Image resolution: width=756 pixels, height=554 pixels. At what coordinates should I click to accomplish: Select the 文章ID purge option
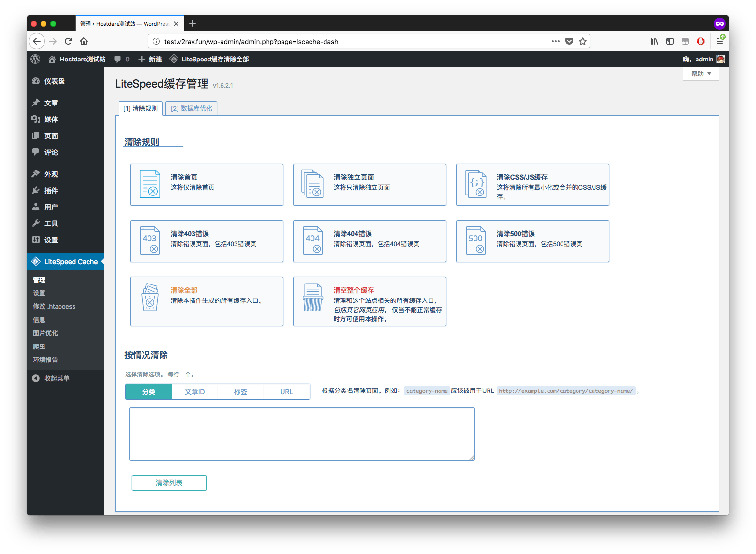[x=194, y=392]
